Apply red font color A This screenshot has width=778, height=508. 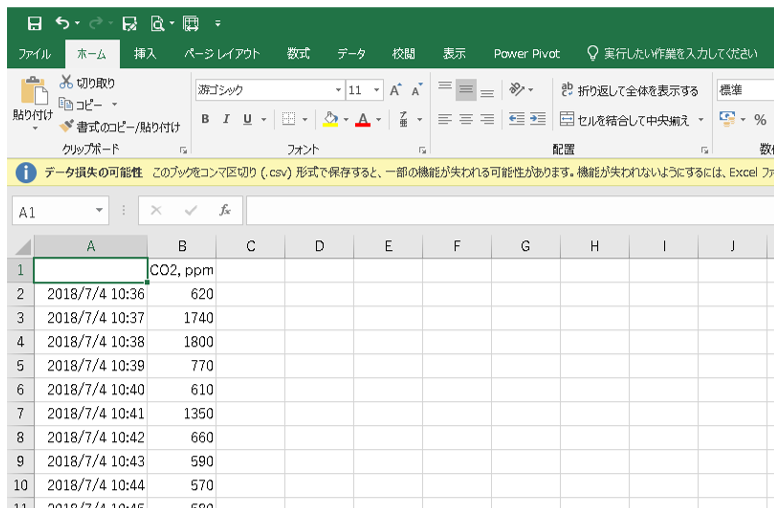click(x=363, y=119)
